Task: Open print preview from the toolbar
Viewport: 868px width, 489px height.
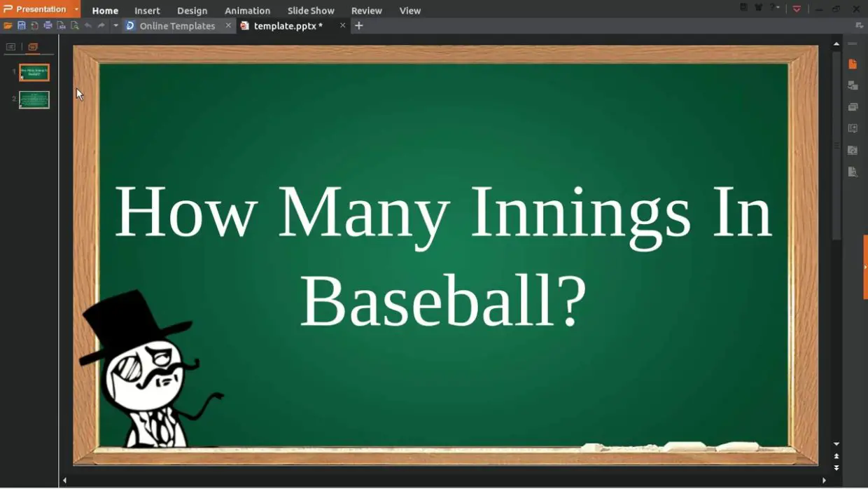Action: coord(59,25)
